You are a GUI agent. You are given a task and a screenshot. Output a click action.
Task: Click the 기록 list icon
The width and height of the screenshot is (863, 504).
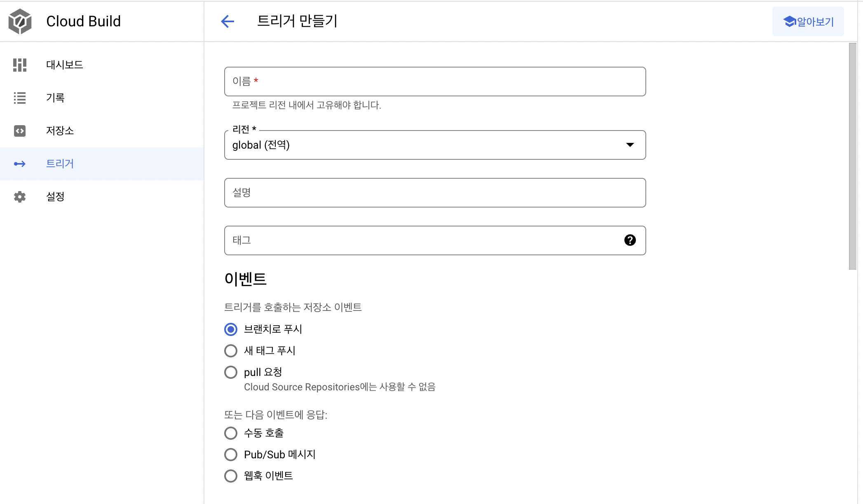(20, 98)
